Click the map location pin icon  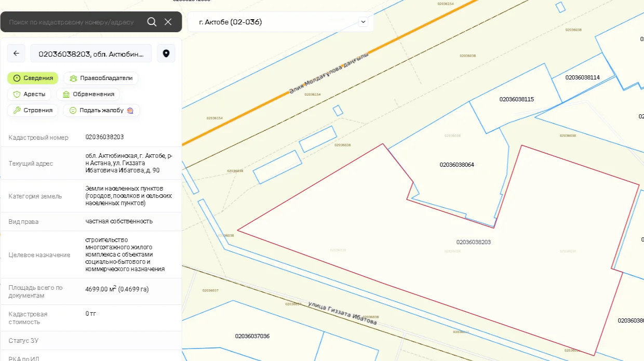166,53
